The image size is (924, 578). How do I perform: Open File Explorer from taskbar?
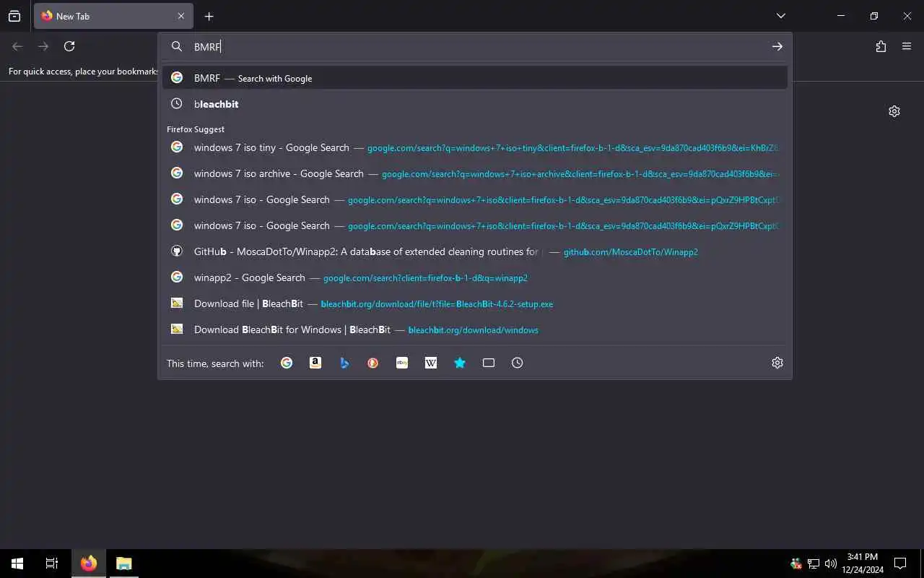pyautogui.click(x=124, y=564)
